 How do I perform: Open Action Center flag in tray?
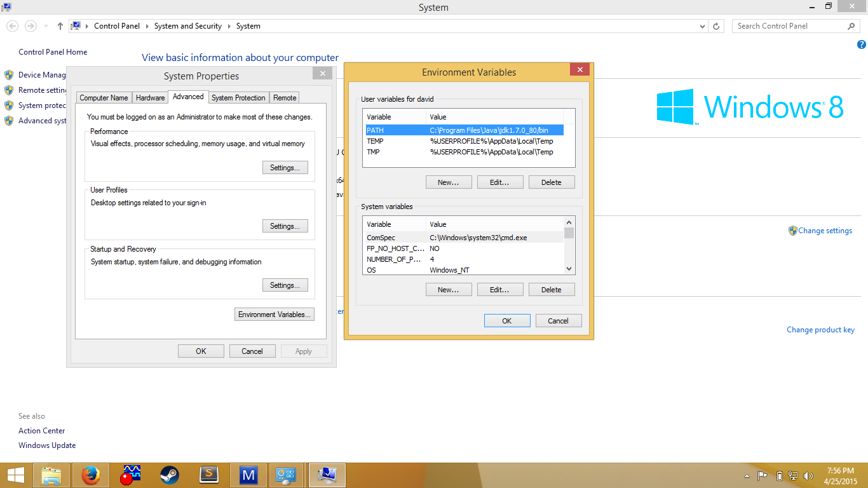click(763, 475)
